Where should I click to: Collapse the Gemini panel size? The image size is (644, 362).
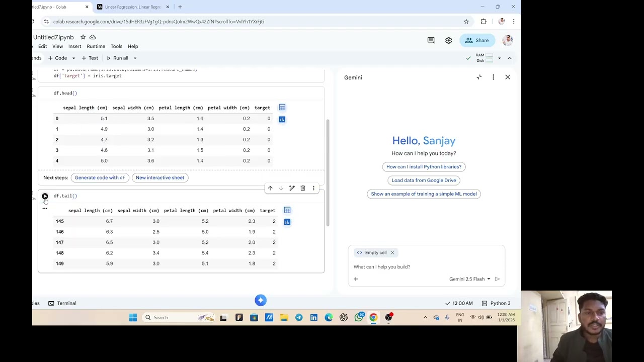click(x=479, y=77)
